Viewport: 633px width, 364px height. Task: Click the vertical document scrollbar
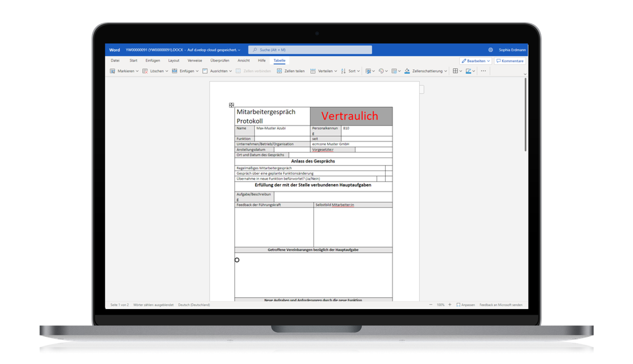pos(525,115)
